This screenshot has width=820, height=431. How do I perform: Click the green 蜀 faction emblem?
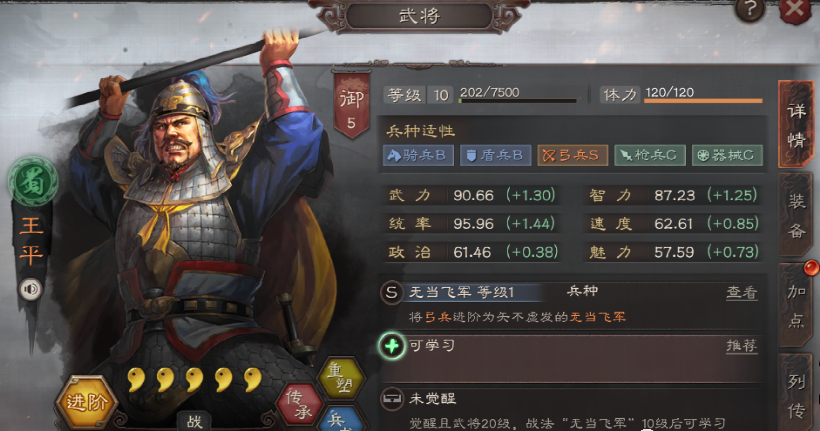tap(33, 181)
